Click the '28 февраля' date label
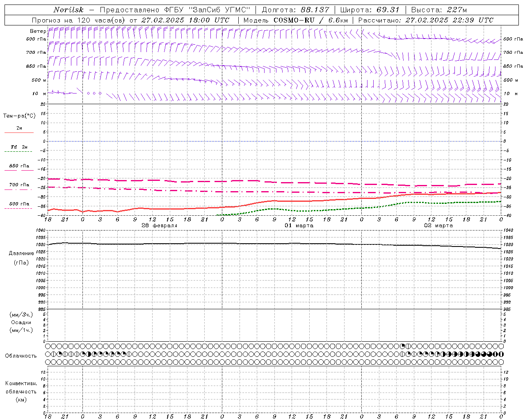 [x=160, y=226]
